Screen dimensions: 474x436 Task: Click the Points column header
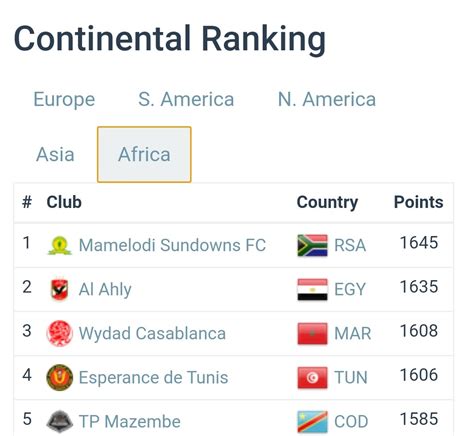419,202
